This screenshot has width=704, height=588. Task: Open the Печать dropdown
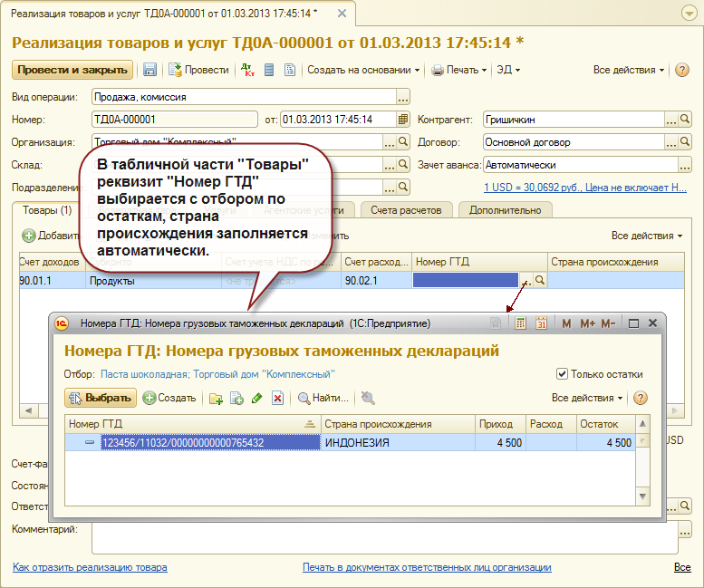coord(458,70)
